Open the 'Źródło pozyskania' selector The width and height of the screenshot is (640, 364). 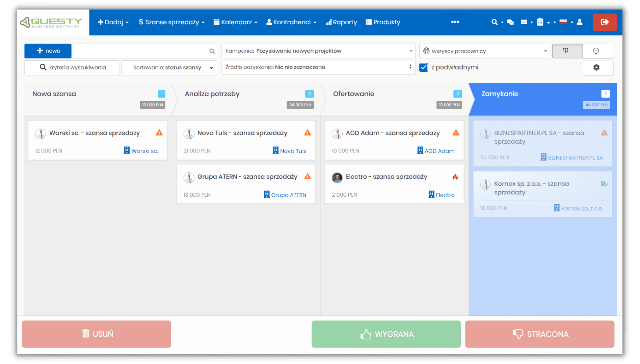point(318,67)
